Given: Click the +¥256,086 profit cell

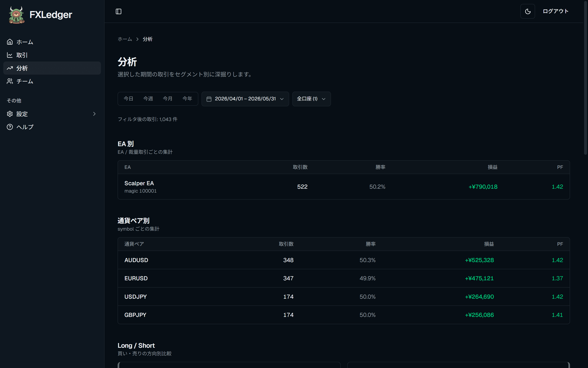Looking at the screenshot, I should pos(479,315).
